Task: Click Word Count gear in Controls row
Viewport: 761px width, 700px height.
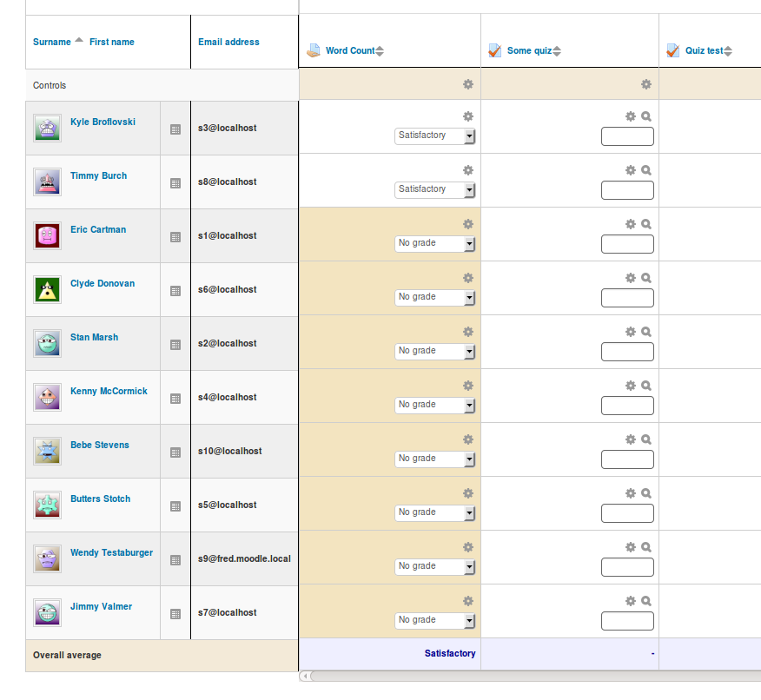Action: point(468,84)
